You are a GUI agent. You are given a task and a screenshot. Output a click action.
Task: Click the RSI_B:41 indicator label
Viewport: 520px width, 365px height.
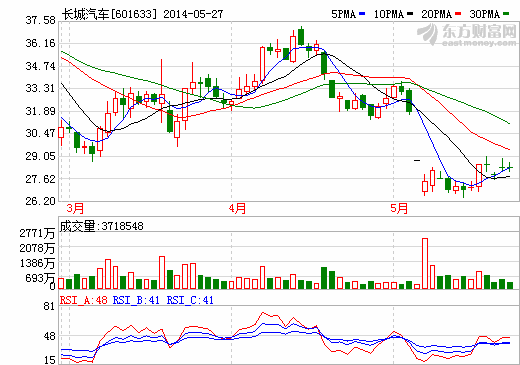pos(136,300)
